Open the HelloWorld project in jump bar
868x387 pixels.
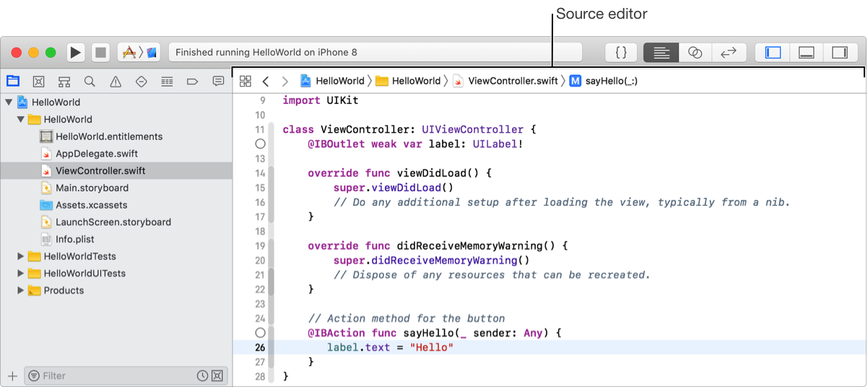click(x=333, y=82)
